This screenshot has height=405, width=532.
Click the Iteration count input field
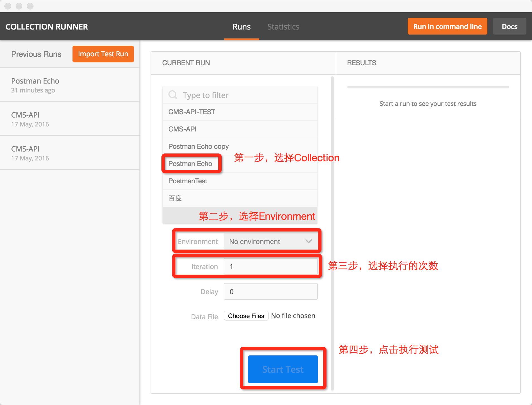tap(270, 267)
